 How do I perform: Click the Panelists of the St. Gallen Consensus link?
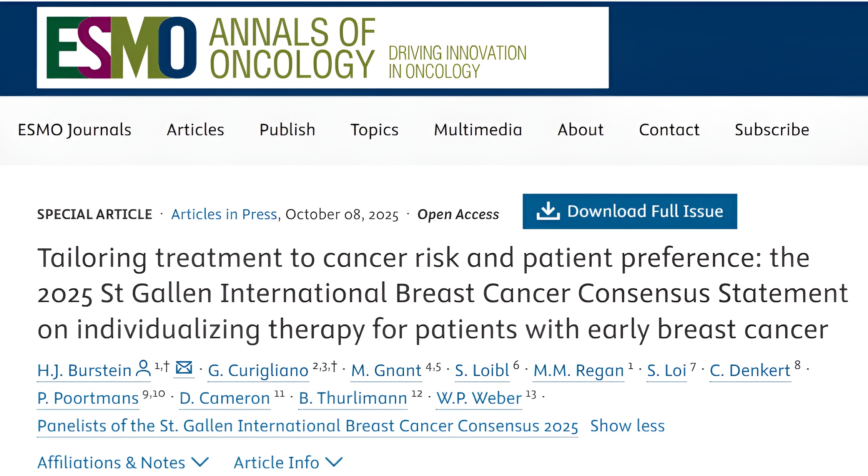pyautogui.click(x=308, y=426)
